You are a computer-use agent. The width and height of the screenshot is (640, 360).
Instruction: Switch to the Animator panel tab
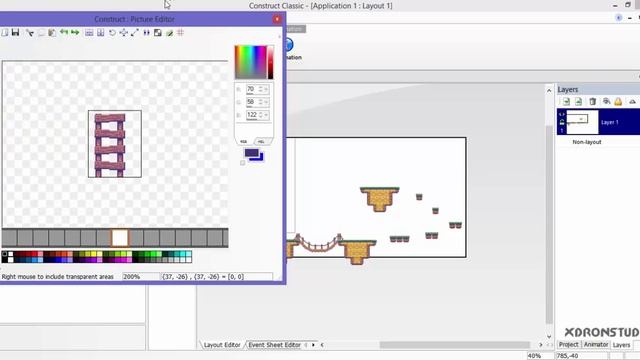point(596,344)
